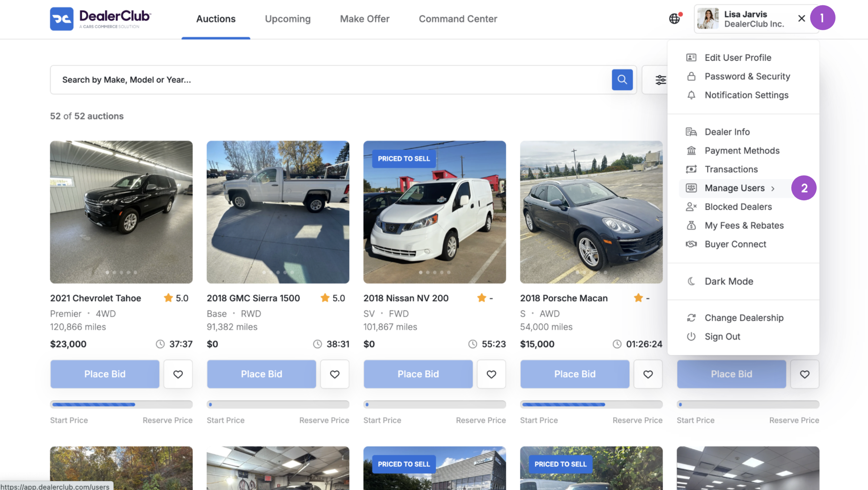Viewport: 868px width, 490px height.
Task: Click the star rating on Chevrolet Tahoe
Action: point(176,298)
